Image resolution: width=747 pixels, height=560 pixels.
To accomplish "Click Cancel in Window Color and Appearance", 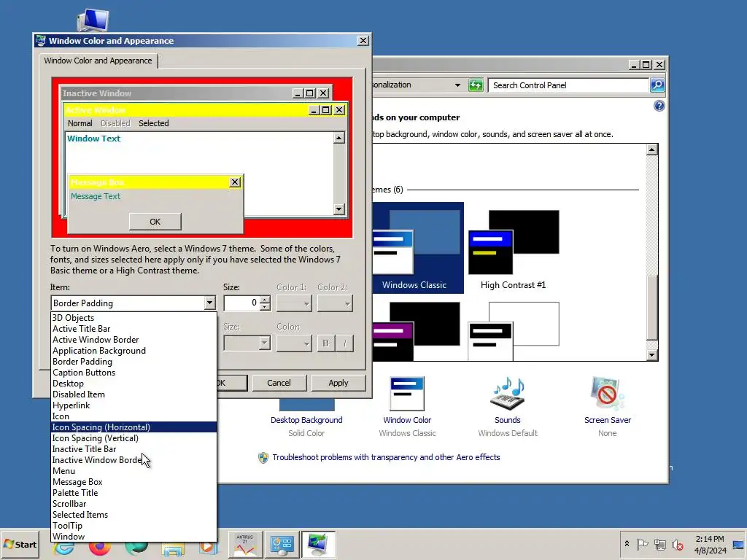I will click(x=279, y=383).
